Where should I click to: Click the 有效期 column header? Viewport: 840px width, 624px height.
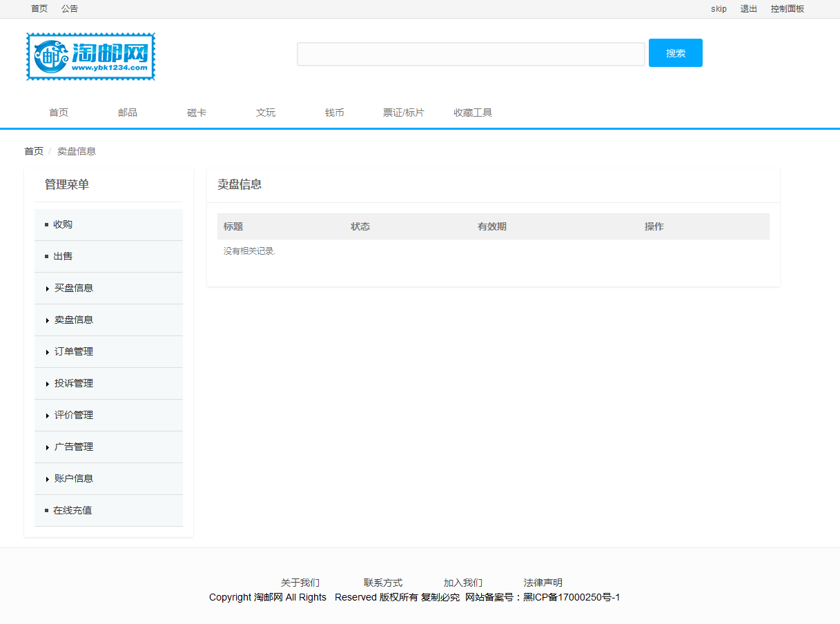point(492,226)
